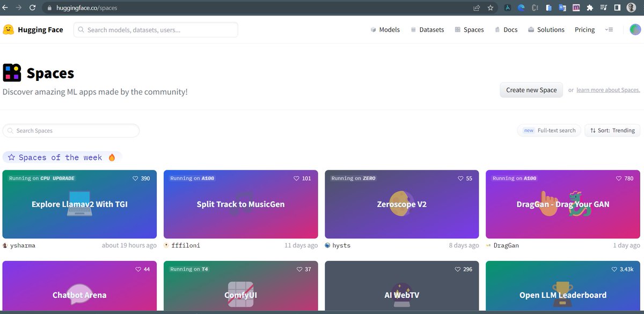644x314 pixels.
Task: Bookmark this page with the star icon
Action: pos(490,8)
